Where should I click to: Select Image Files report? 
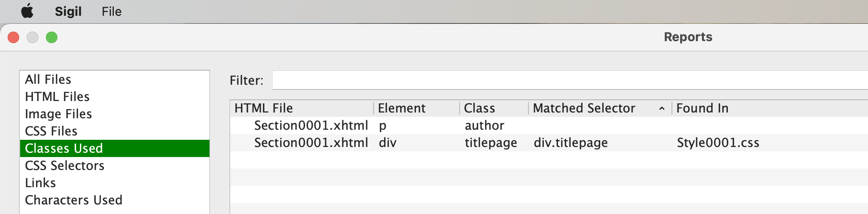(x=58, y=114)
